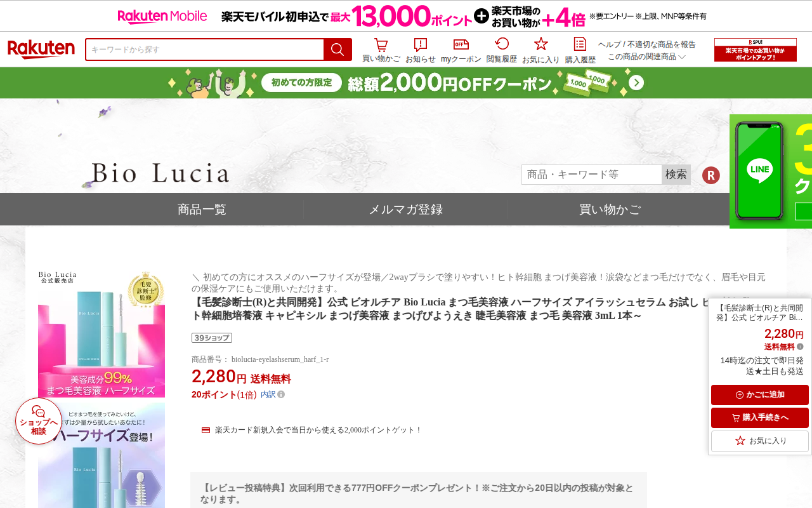Open お気に入り star icon in header
This screenshot has width=812, height=508.
(x=541, y=50)
